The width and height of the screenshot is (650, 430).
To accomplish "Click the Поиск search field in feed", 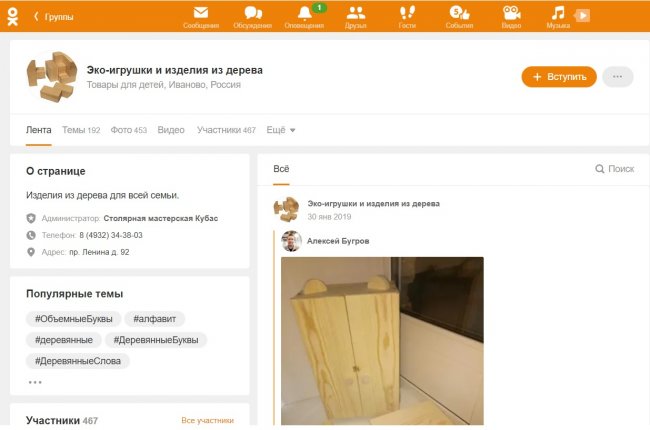I will (x=614, y=169).
